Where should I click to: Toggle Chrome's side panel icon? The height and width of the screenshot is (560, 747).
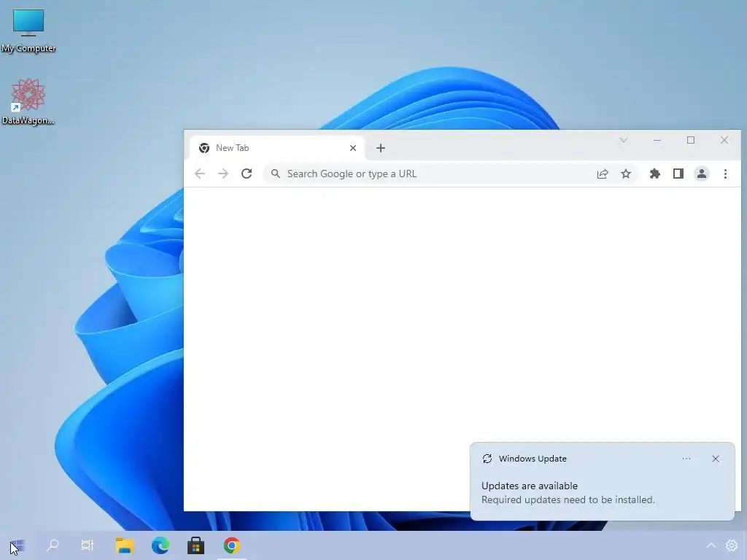(678, 174)
